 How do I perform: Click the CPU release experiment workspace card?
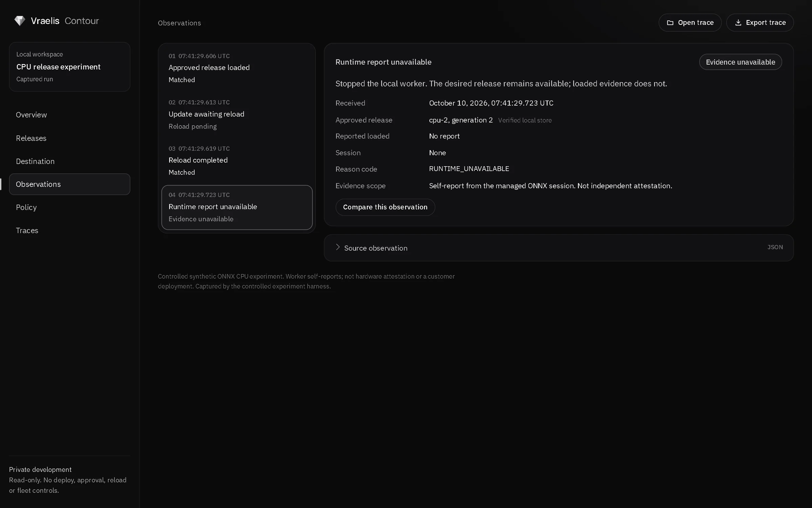pyautogui.click(x=69, y=67)
